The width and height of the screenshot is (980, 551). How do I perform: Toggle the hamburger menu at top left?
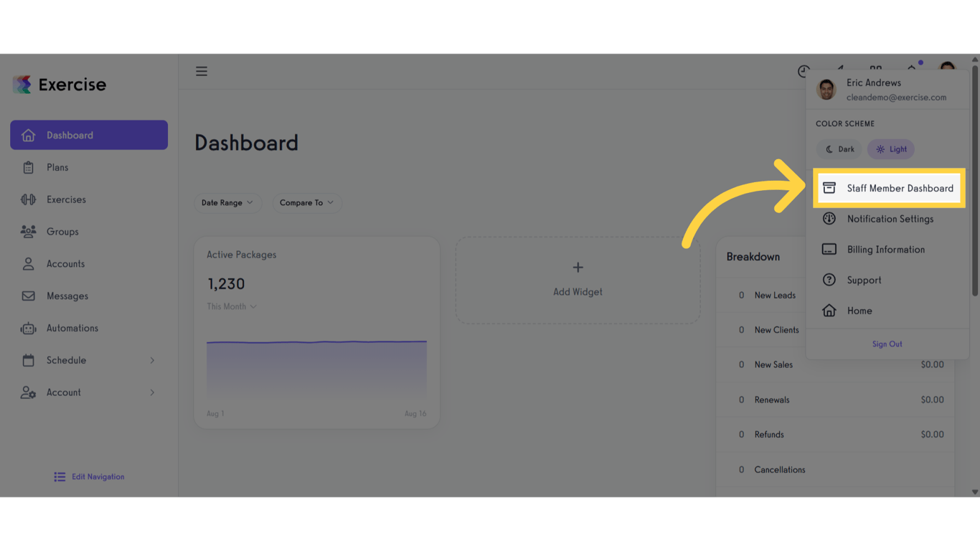(x=202, y=71)
